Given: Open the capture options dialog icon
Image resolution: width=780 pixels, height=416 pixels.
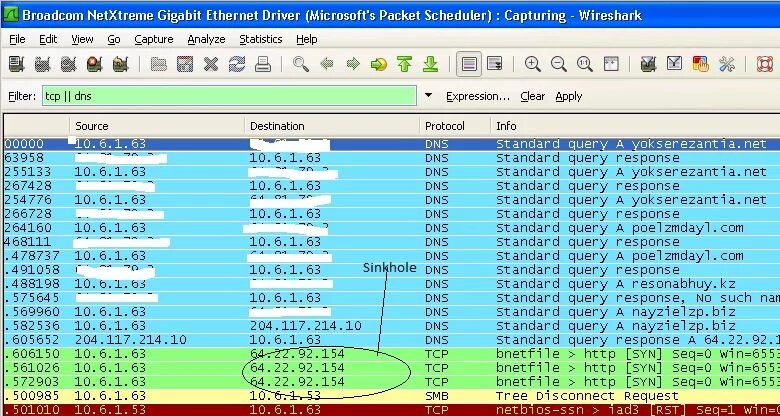Looking at the screenshot, I should tap(42, 64).
